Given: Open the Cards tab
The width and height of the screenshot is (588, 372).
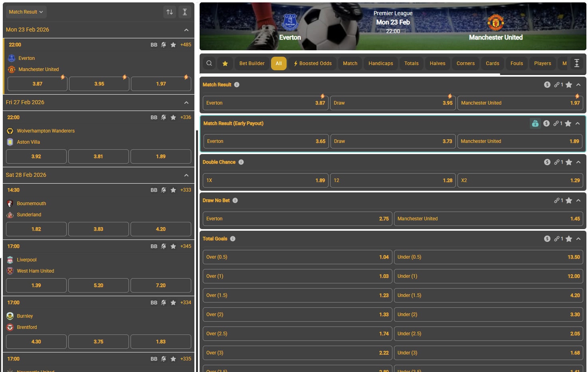Looking at the screenshot, I should coord(493,63).
